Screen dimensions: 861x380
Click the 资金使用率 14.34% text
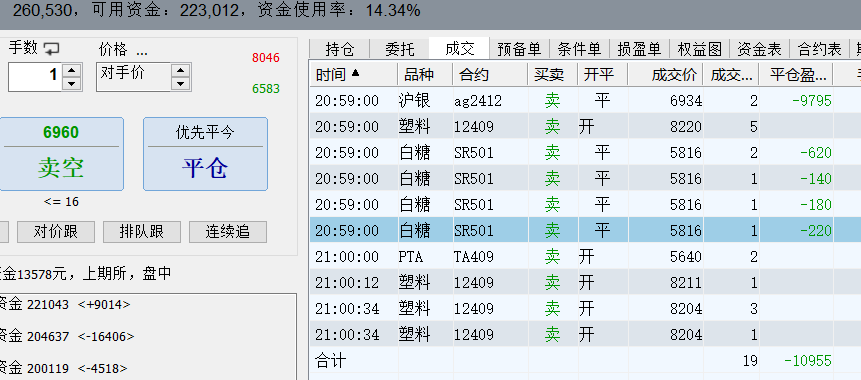339,10
